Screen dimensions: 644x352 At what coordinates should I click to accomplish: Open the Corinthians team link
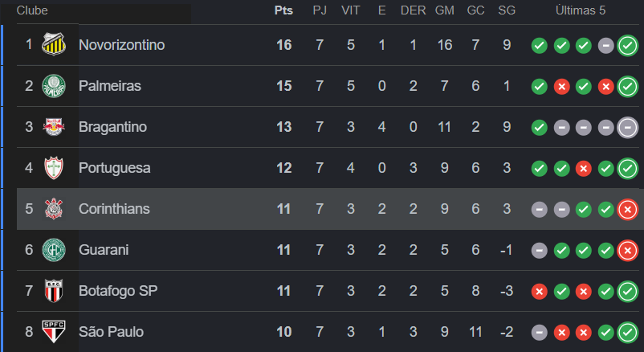tap(114, 209)
